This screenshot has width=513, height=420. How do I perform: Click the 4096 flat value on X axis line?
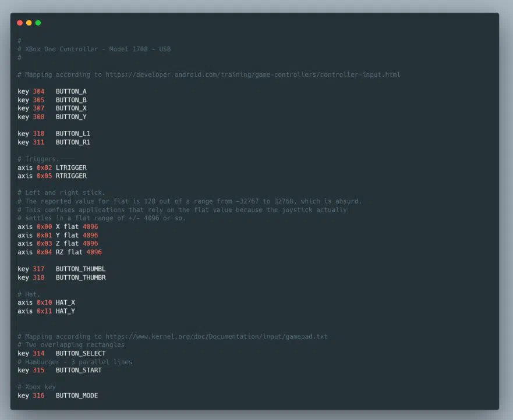pyautogui.click(x=90, y=227)
